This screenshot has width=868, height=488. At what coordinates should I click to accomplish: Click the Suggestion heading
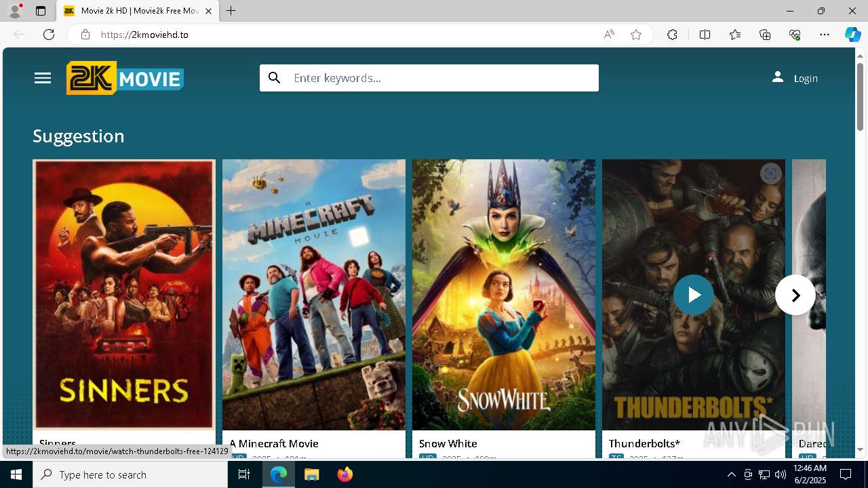[x=79, y=136]
